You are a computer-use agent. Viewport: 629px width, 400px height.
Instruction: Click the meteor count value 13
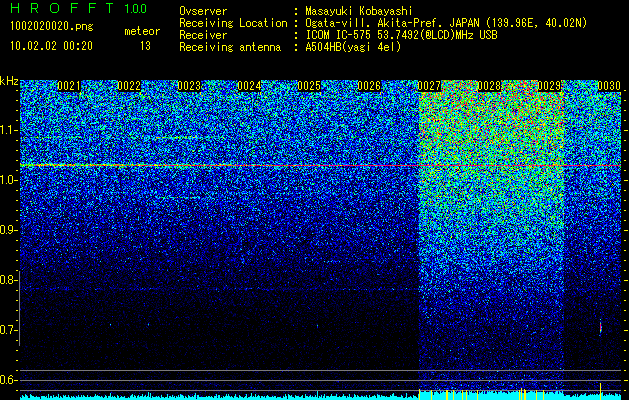145,46
